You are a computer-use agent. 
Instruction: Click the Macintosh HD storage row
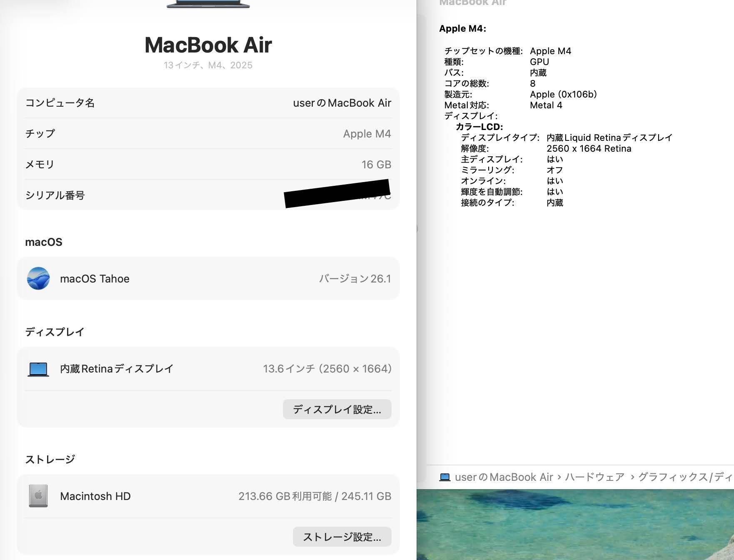208,496
